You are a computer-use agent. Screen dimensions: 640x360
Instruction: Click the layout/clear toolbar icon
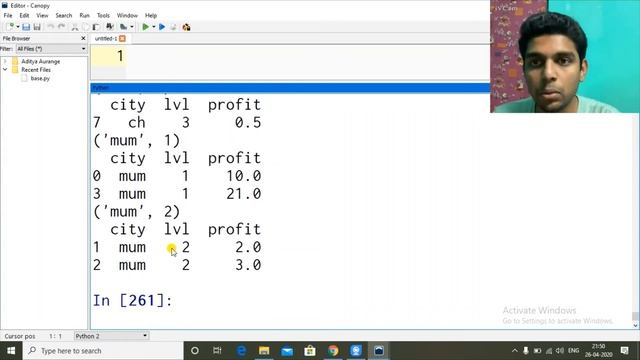point(123,27)
